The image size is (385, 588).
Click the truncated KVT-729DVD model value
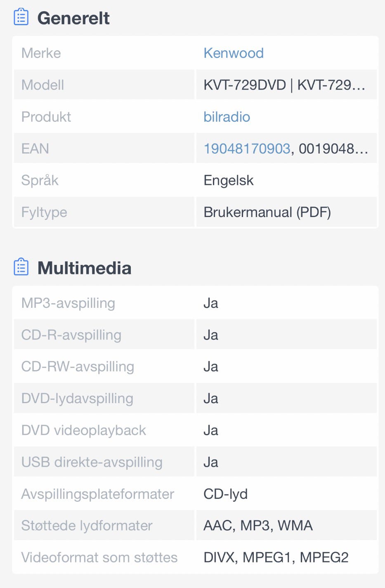coord(284,85)
